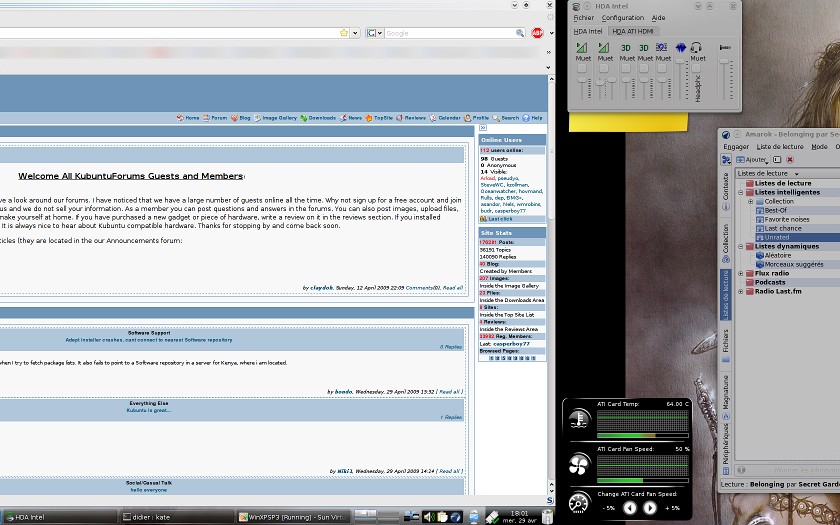Open the Listes de lecture dropdown
This screenshot has height=525, width=840.
(767, 173)
